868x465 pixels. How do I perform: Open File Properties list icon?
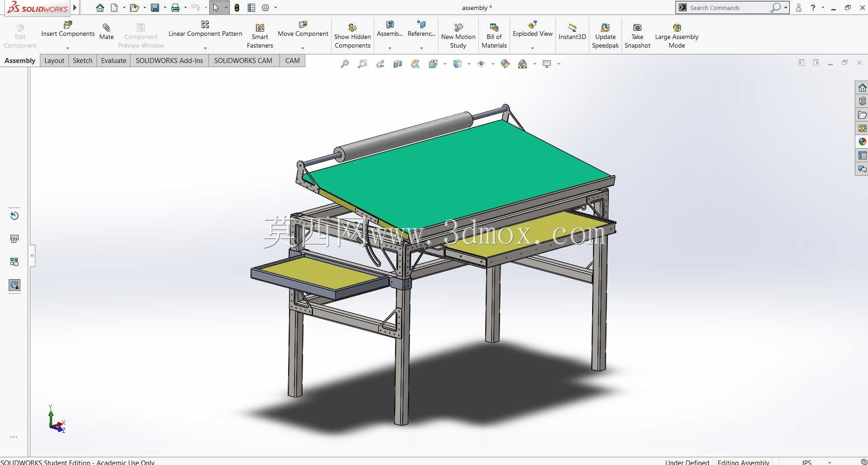[251, 8]
